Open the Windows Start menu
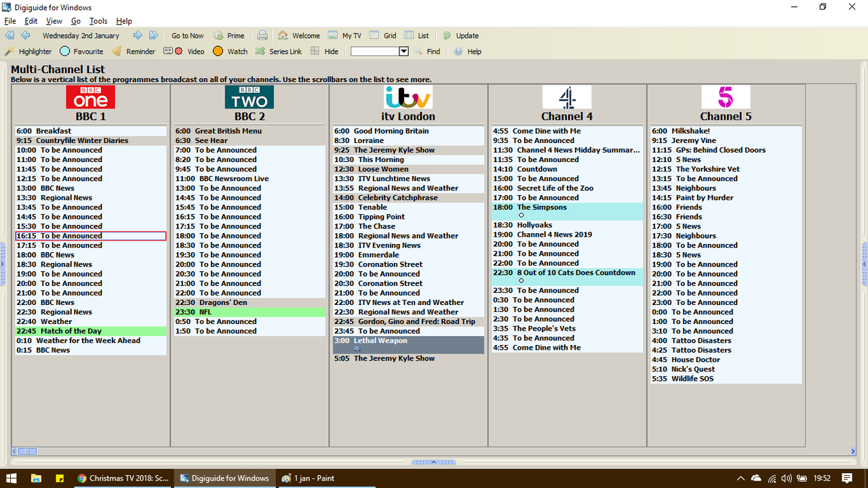This screenshot has width=868, height=488. 12,478
